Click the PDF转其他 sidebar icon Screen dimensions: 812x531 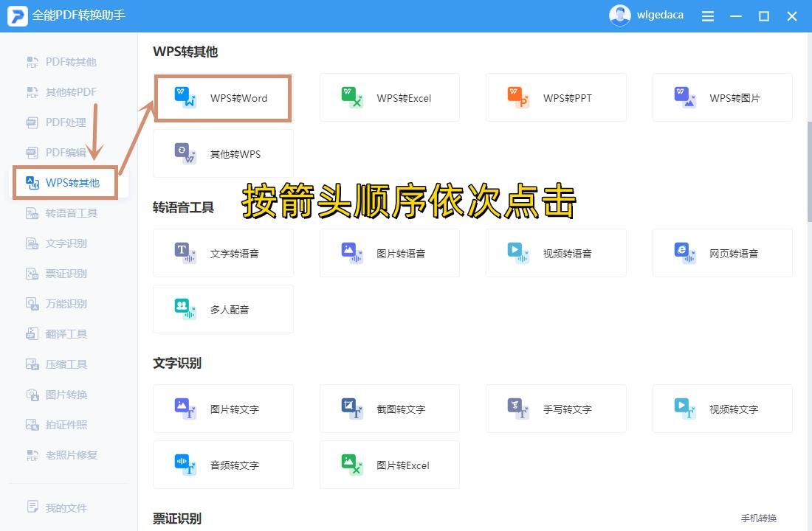(32, 62)
